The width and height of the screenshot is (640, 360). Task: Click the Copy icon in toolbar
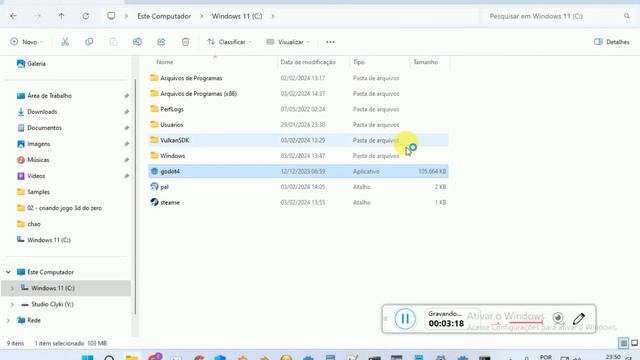(x=89, y=42)
